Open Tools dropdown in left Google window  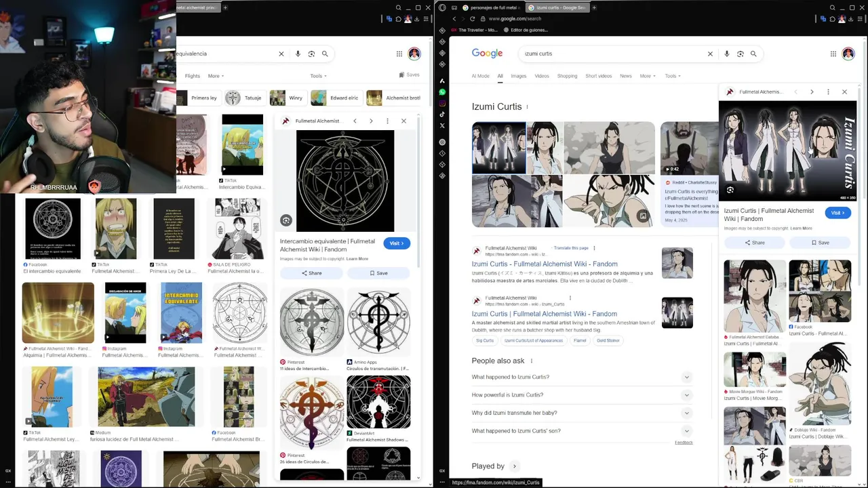tap(318, 76)
